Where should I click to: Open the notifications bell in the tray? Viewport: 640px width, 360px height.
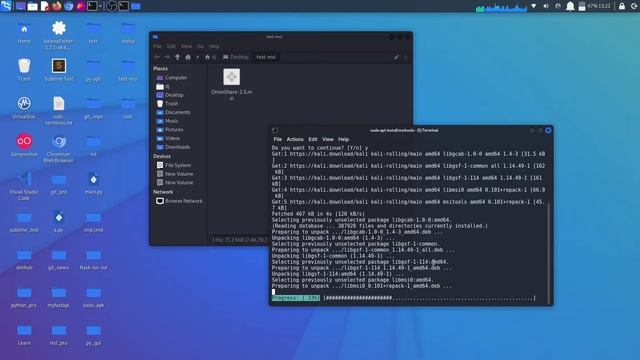(x=570, y=6)
